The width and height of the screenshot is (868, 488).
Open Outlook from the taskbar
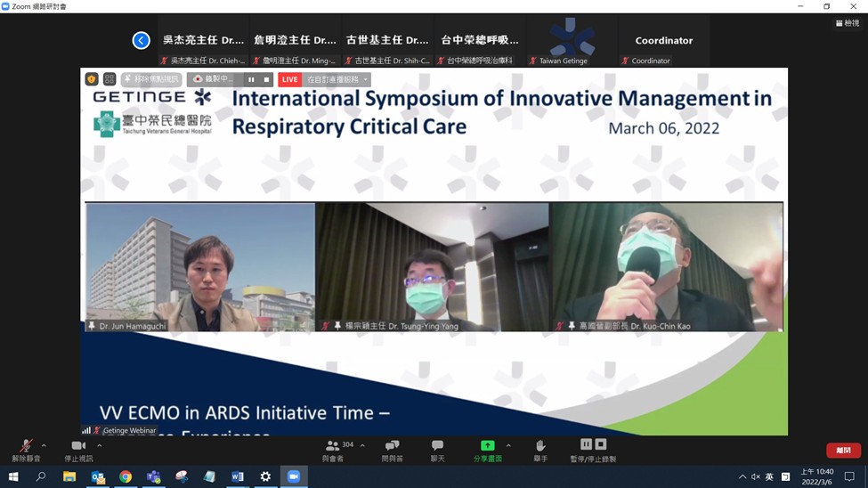(x=98, y=476)
